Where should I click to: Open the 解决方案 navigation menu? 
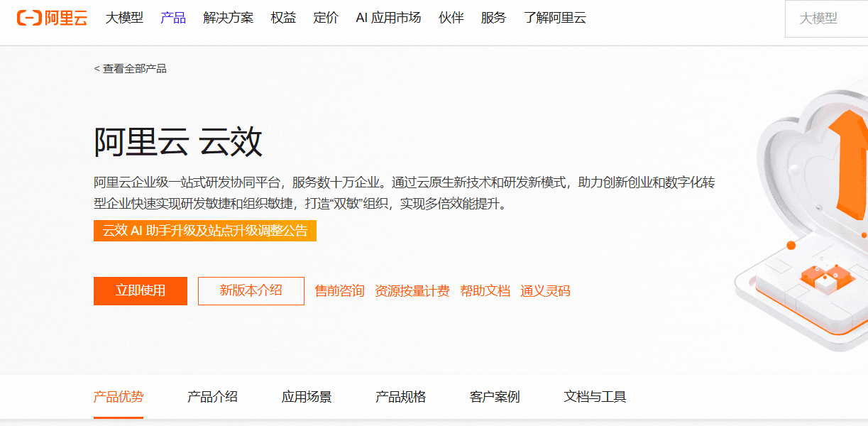click(228, 18)
